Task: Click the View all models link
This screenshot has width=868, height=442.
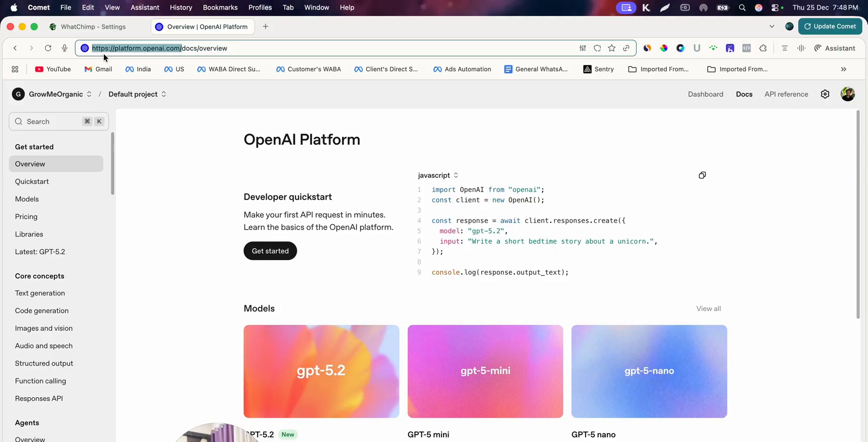Action: coord(708,308)
